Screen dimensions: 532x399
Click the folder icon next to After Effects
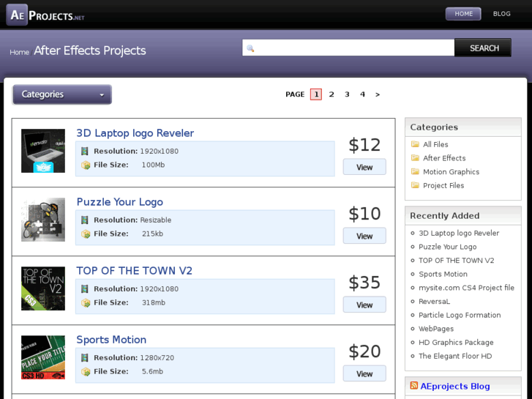[415, 157]
